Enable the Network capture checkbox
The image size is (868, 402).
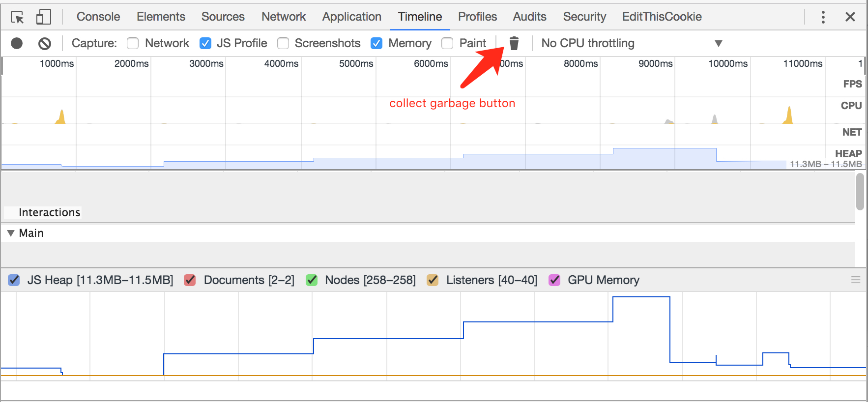click(133, 44)
